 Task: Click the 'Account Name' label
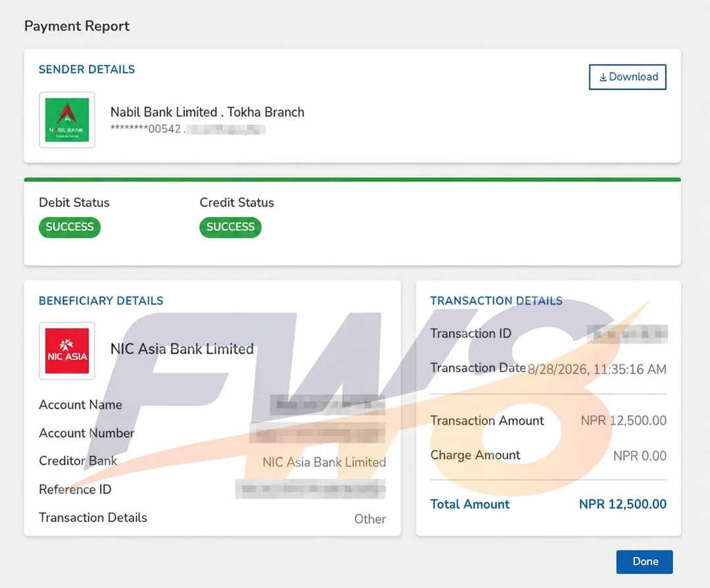(x=81, y=404)
